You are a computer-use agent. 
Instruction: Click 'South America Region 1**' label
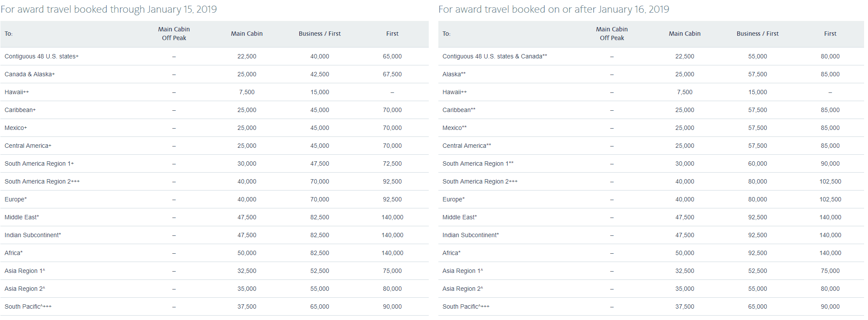(478, 163)
